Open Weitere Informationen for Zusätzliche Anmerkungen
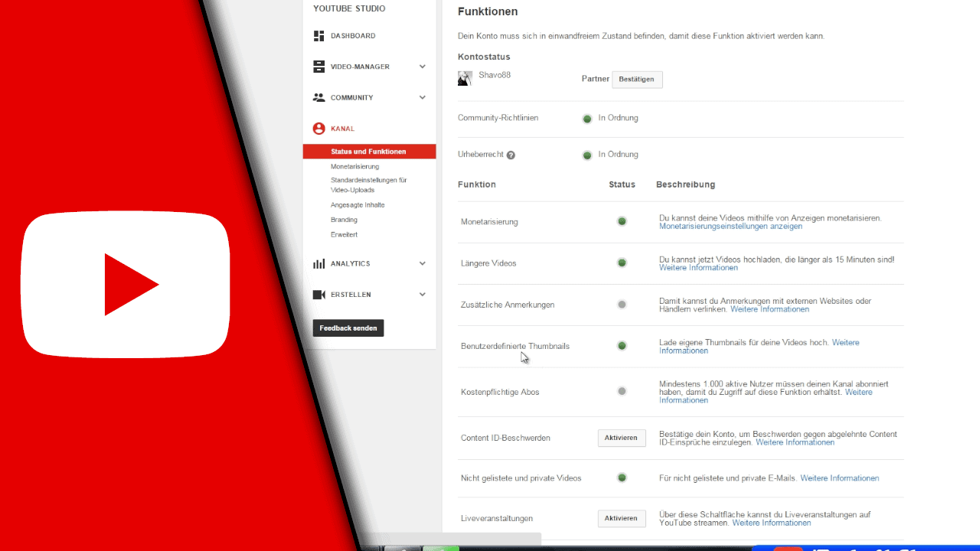 tap(769, 309)
